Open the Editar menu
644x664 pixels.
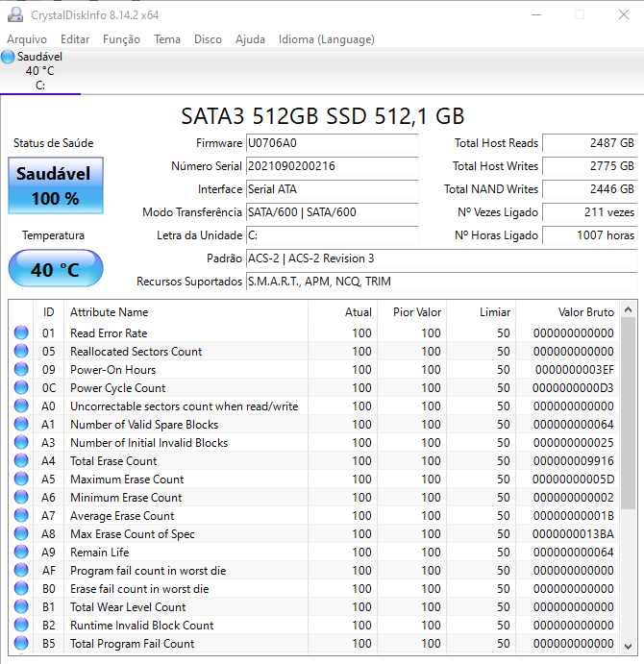pyautogui.click(x=75, y=39)
